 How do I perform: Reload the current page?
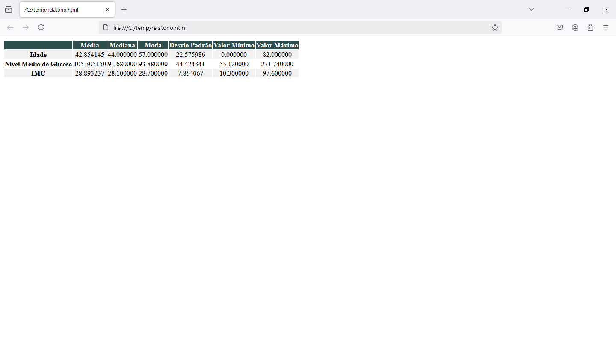point(41,27)
